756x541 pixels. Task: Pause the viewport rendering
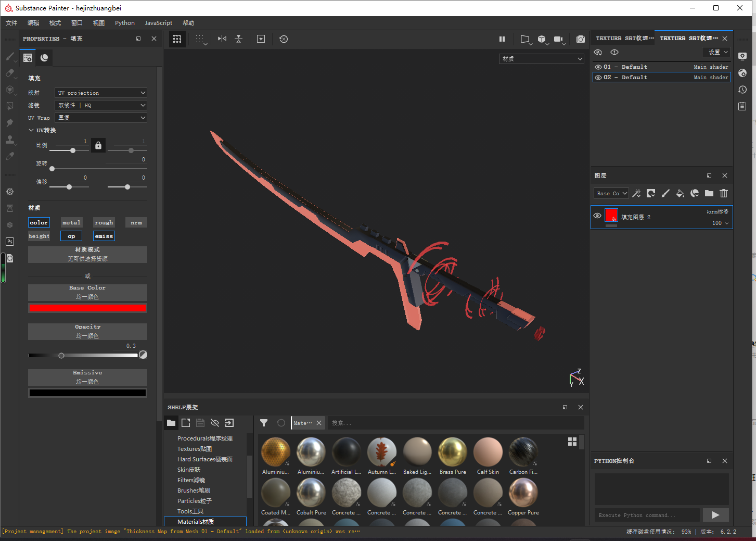tap(502, 39)
